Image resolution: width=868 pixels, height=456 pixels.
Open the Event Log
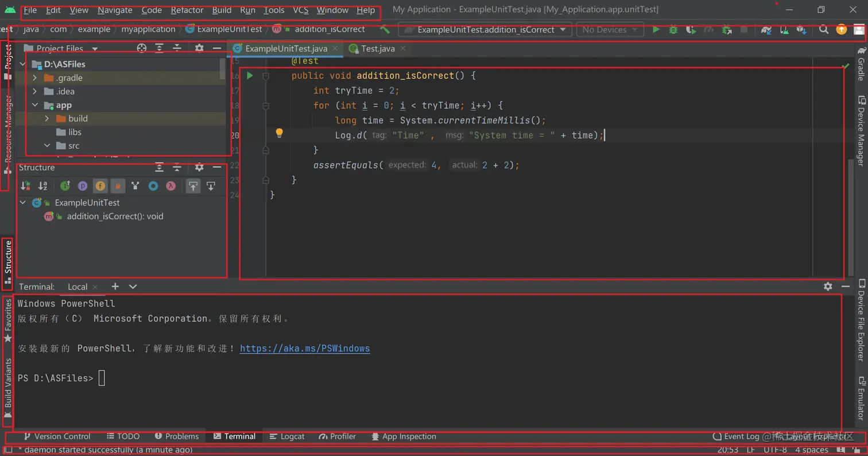pos(736,436)
